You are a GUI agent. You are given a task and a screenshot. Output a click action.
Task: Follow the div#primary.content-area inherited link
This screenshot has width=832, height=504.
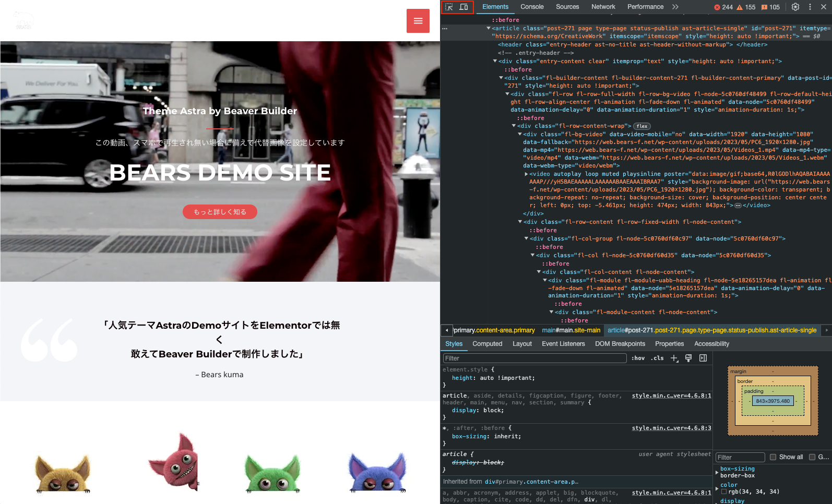tap(531, 482)
